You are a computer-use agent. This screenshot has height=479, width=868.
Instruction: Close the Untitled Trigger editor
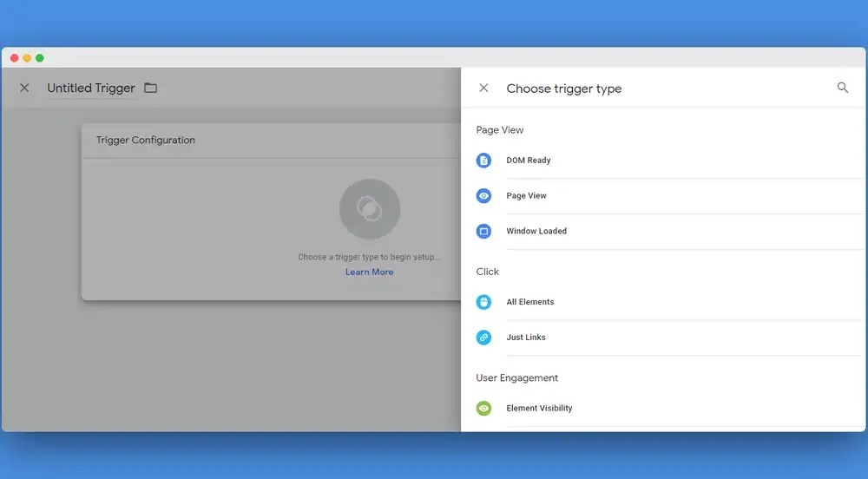[24, 88]
